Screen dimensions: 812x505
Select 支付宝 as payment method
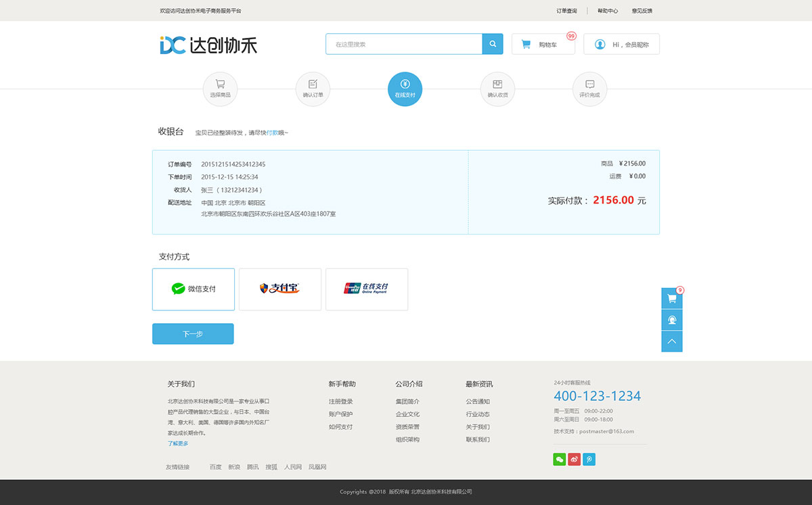tap(279, 289)
